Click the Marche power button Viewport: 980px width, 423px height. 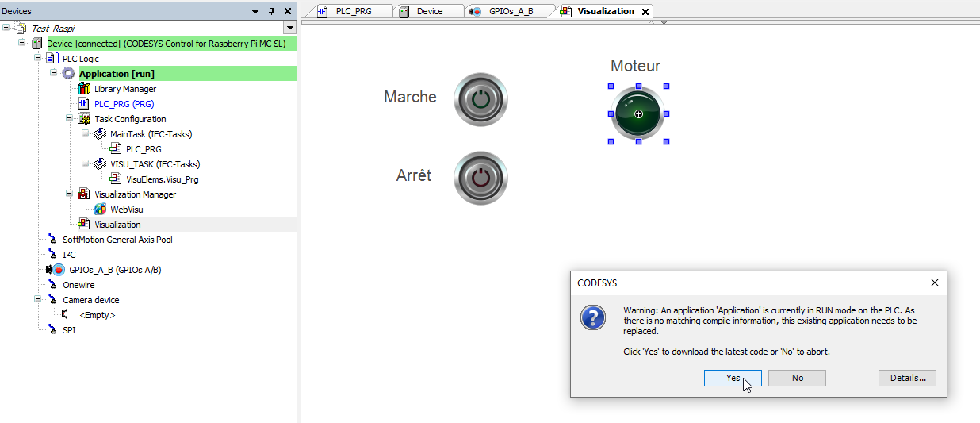click(x=480, y=99)
